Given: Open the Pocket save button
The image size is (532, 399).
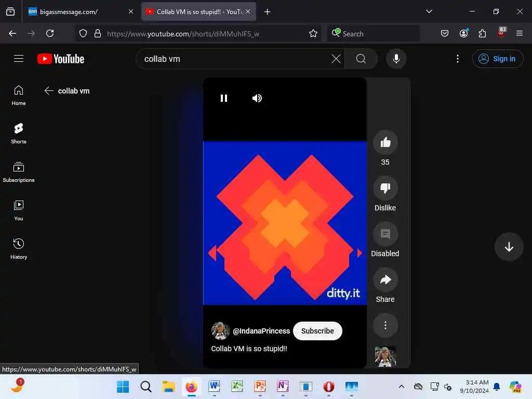Looking at the screenshot, I should [445, 33].
